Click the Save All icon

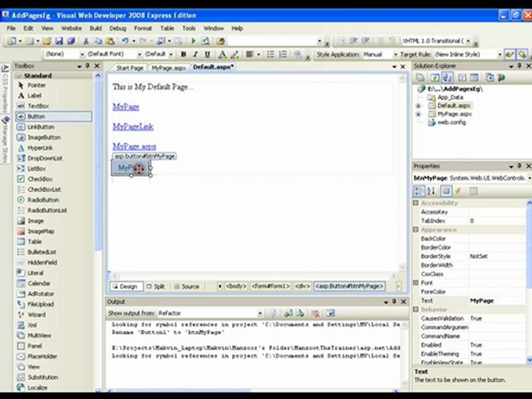tap(71, 41)
